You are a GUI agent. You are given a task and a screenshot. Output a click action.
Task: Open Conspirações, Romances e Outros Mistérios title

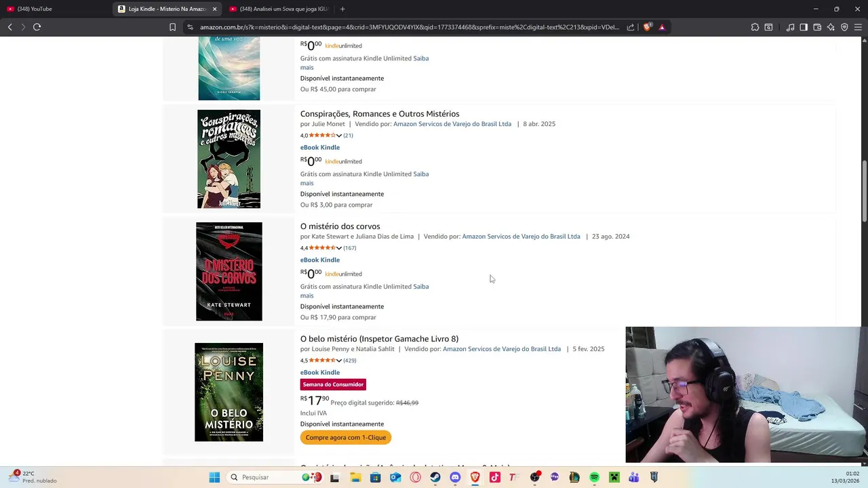coord(380,114)
